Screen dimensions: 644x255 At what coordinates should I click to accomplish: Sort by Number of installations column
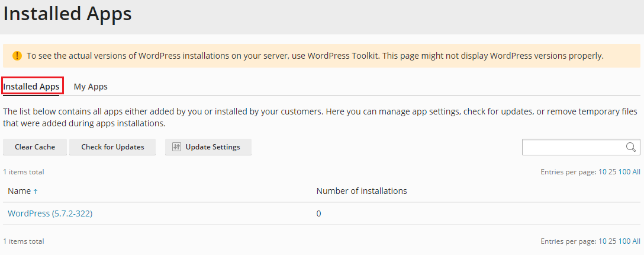(362, 191)
